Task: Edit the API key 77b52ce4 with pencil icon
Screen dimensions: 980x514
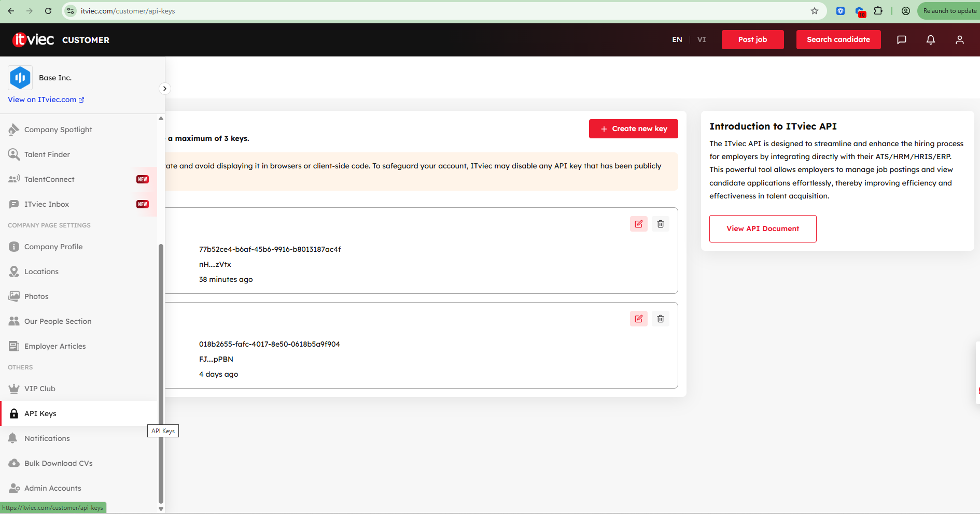Action: pos(639,224)
